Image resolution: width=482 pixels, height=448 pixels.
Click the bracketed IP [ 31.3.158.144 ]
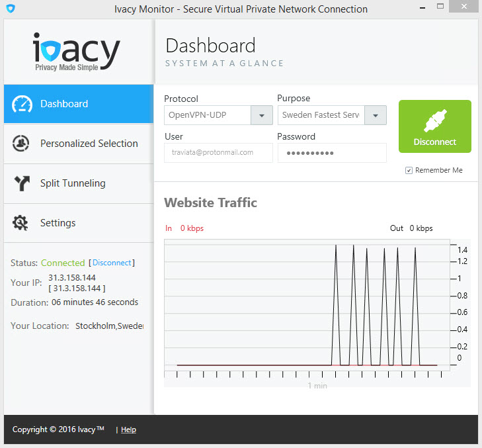[77, 289]
